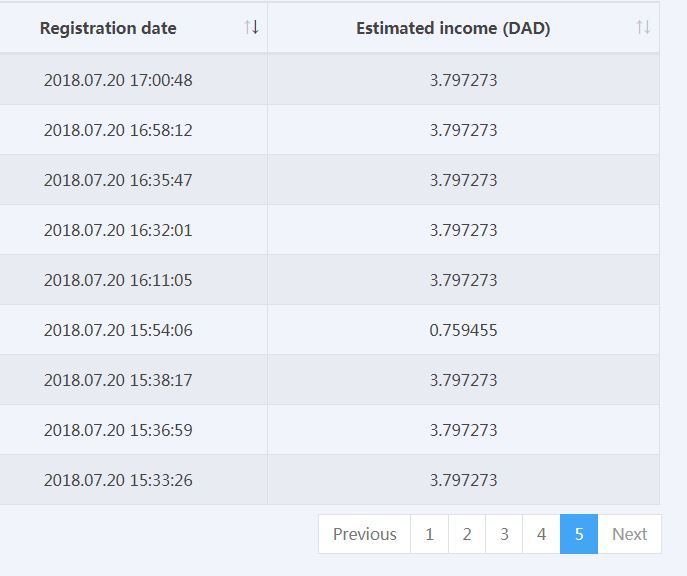
Task: Click the 2018.07.20 15:54:06 date cell
Action: (x=118, y=330)
